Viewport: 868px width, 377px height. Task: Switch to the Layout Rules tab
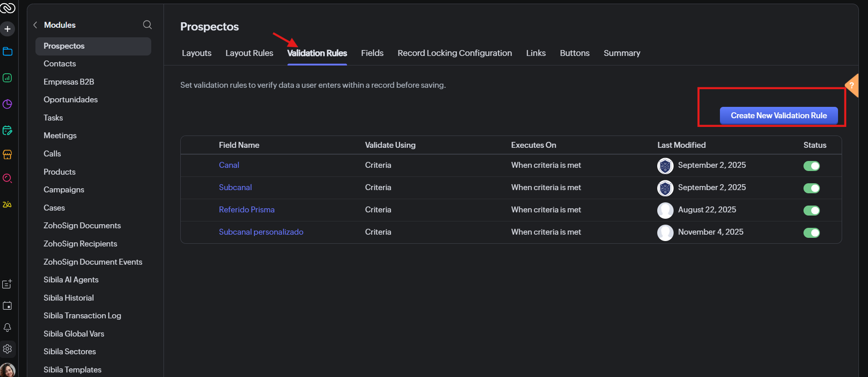pos(249,53)
